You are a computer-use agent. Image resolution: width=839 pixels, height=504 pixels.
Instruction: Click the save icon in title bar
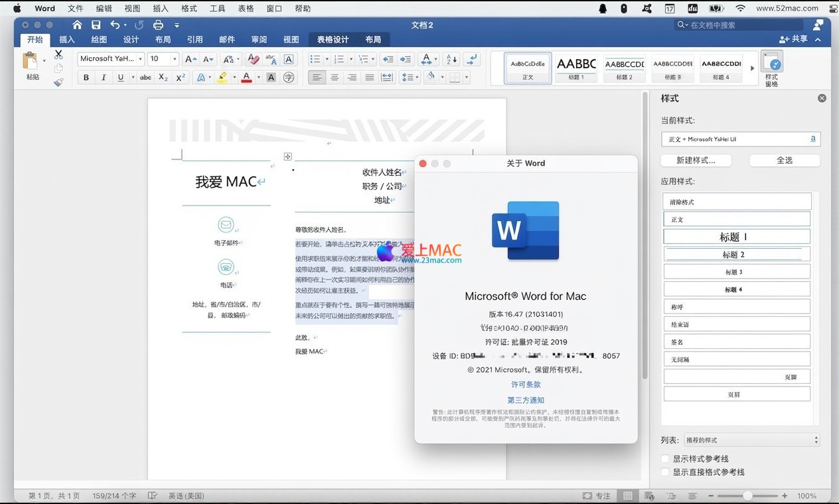coord(96,25)
